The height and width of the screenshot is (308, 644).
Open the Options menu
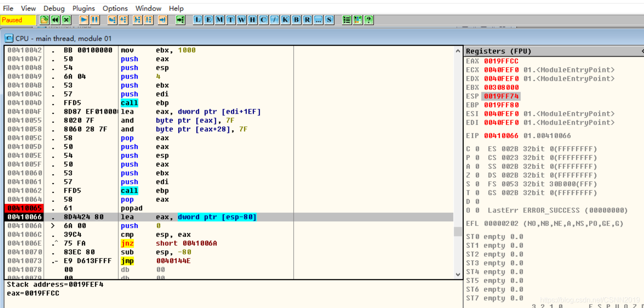115,8
